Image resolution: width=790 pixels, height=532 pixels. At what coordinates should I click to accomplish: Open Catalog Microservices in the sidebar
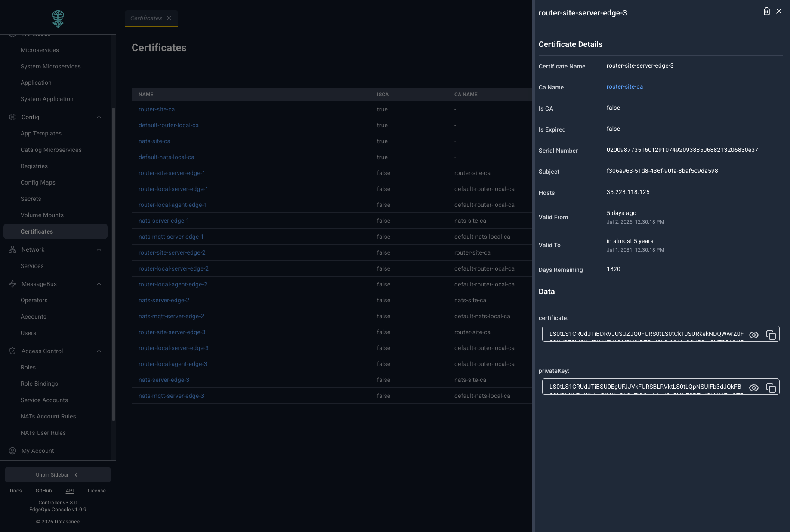pyautogui.click(x=51, y=150)
